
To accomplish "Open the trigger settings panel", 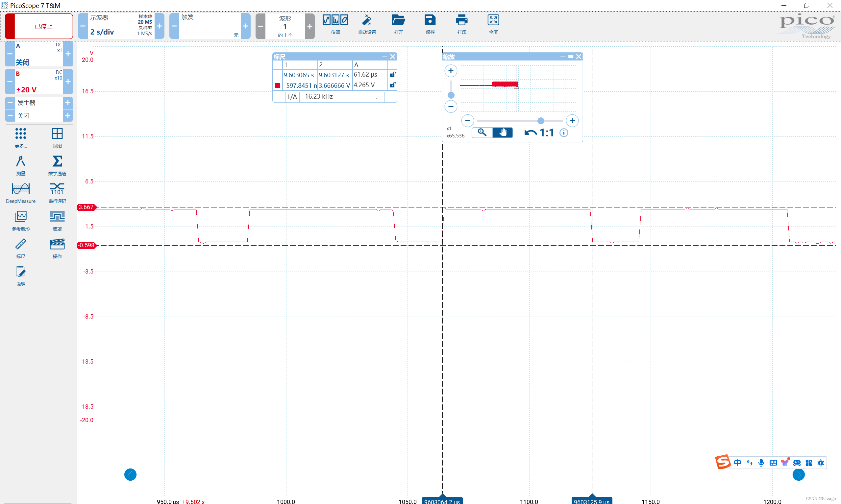I will click(210, 26).
